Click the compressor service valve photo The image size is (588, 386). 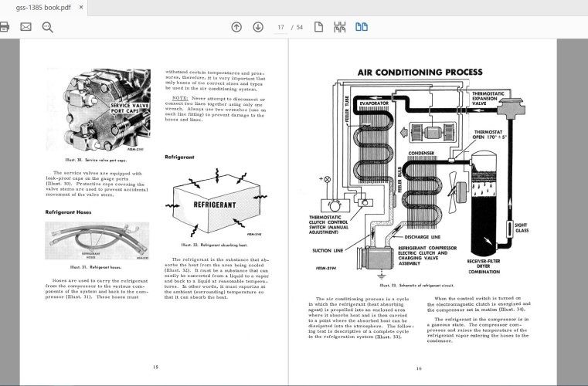pos(98,110)
